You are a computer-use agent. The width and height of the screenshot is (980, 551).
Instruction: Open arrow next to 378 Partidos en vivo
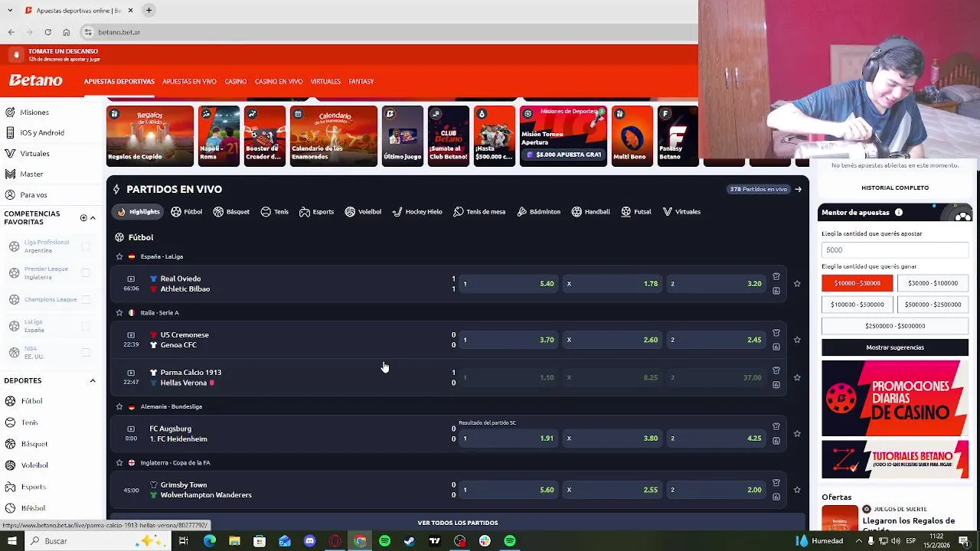[x=798, y=189]
